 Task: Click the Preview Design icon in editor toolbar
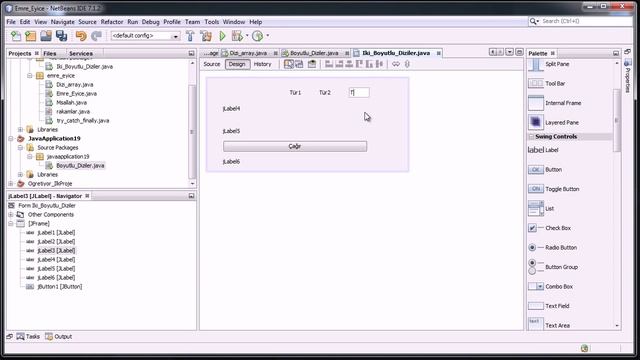(312, 64)
